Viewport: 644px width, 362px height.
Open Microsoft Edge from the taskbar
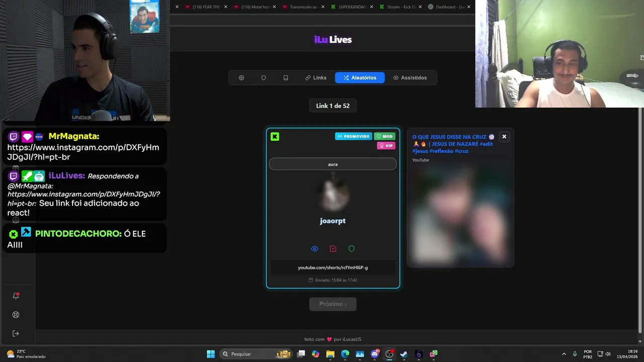tap(345, 354)
